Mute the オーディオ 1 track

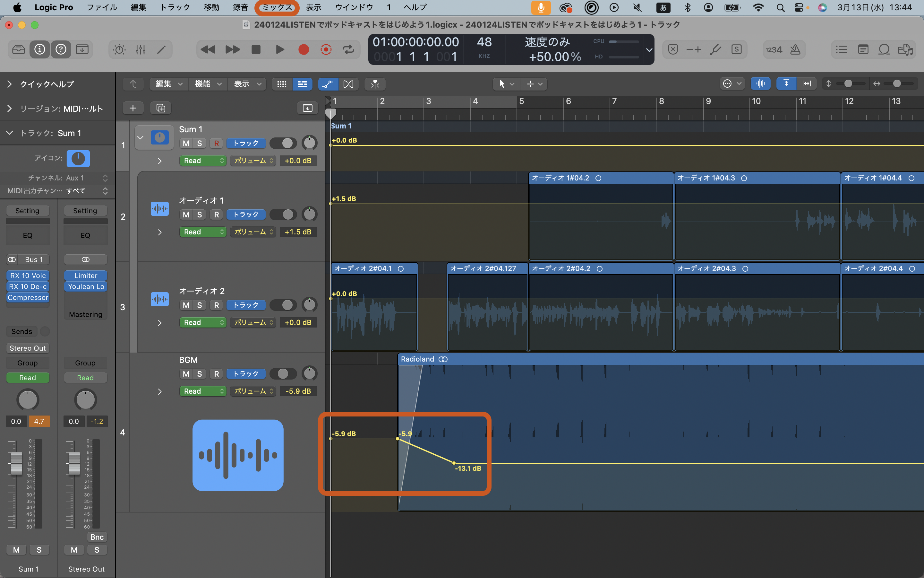pyautogui.click(x=186, y=215)
